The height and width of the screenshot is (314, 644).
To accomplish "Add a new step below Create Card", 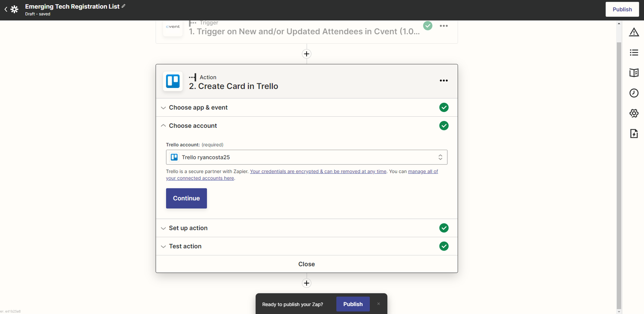I will click(x=306, y=283).
